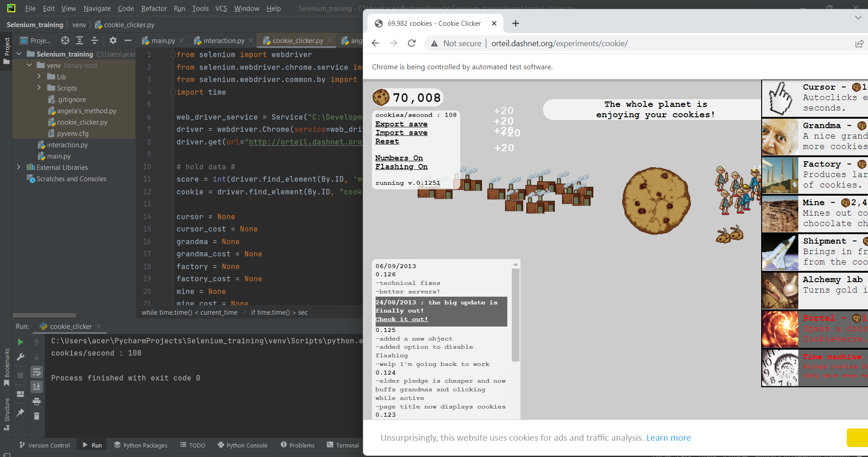This screenshot has width=868, height=457.
Task: Open Problems tool window
Action: point(297,445)
